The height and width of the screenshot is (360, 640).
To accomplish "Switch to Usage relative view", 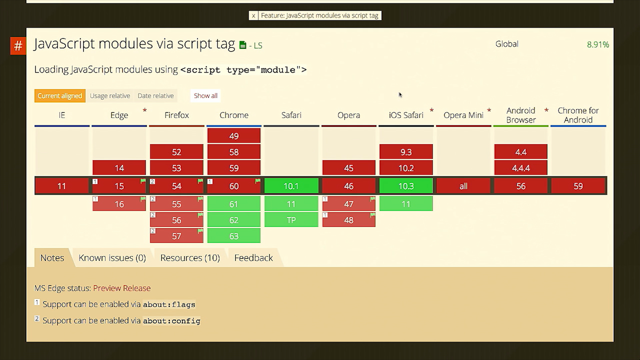I will 110,96.
